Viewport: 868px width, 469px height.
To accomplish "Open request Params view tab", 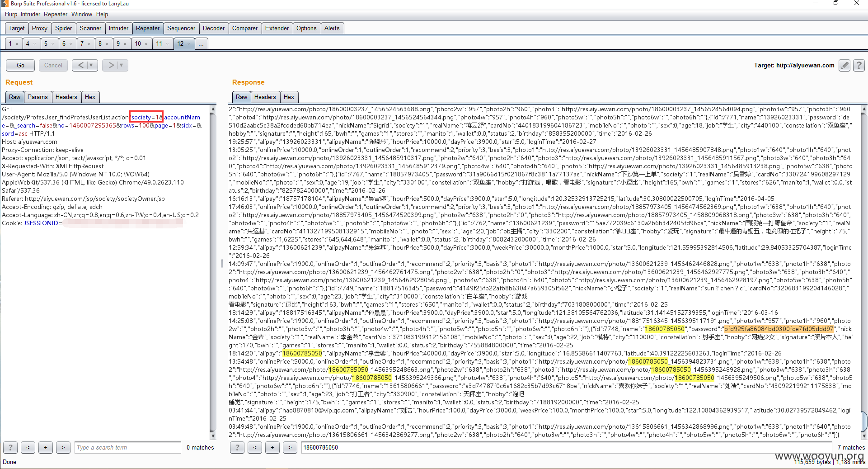I will pyautogui.click(x=38, y=97).
